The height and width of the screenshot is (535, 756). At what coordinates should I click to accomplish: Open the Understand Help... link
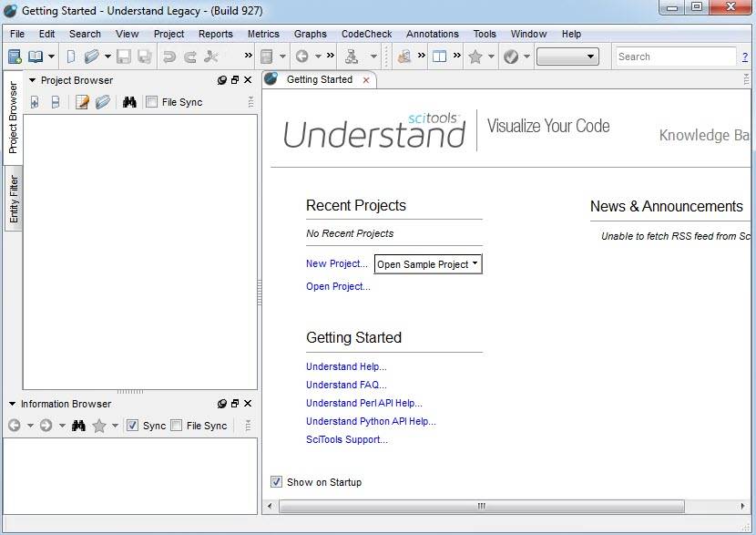tap(346, 366)
